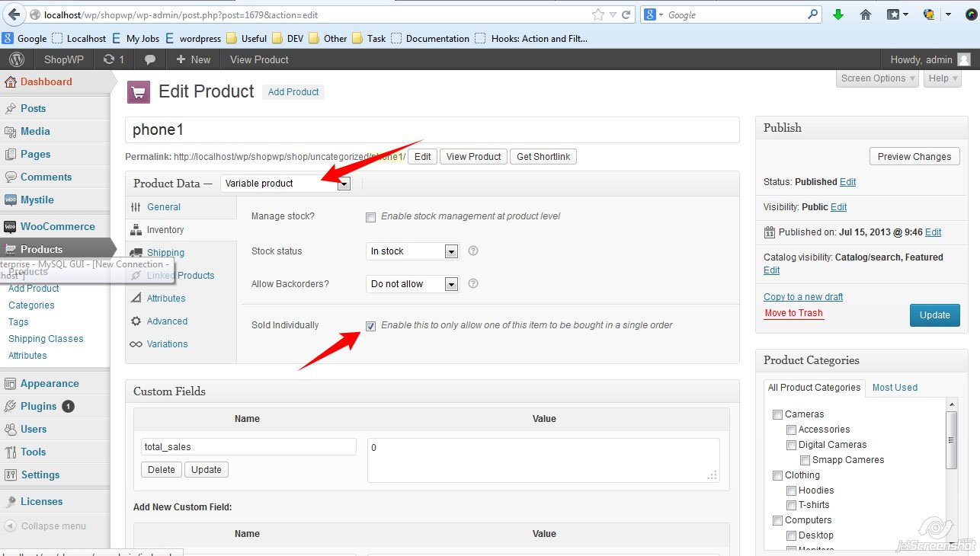
Task: Check the Digital Cameras category box
Action: (791, 445)
